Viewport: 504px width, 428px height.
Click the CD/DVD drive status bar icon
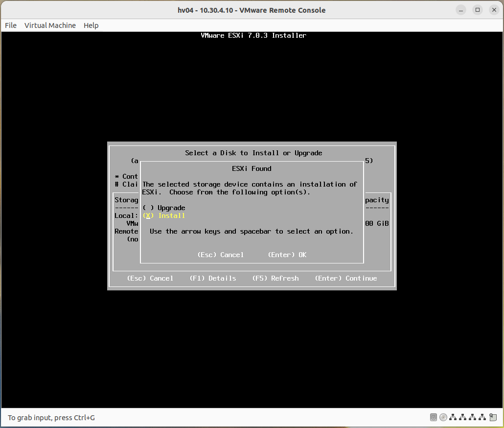[443, 417]
